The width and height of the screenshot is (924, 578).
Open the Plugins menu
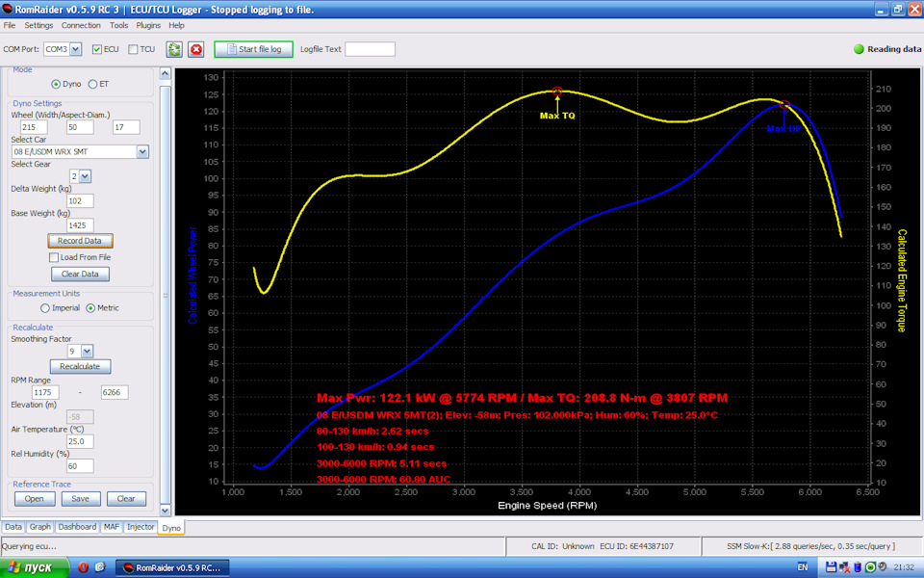coord(148,25)
